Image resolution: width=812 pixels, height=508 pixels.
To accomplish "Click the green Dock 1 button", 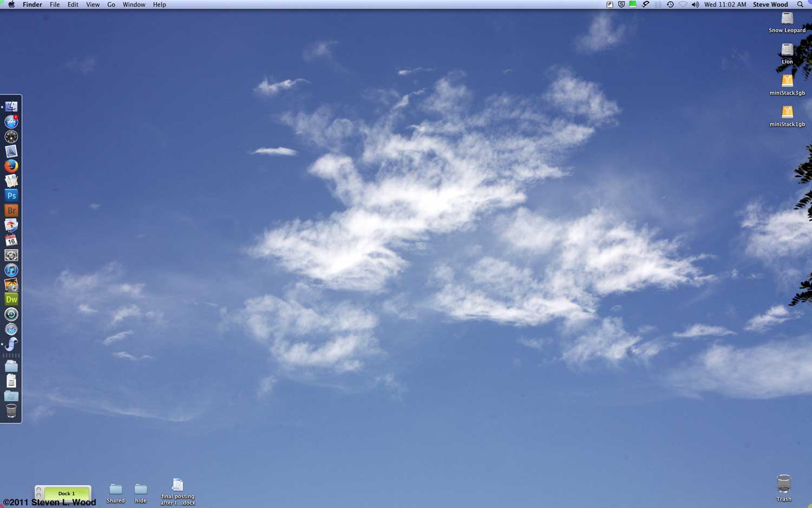I will pyautogui.click(x=67, y=493).
